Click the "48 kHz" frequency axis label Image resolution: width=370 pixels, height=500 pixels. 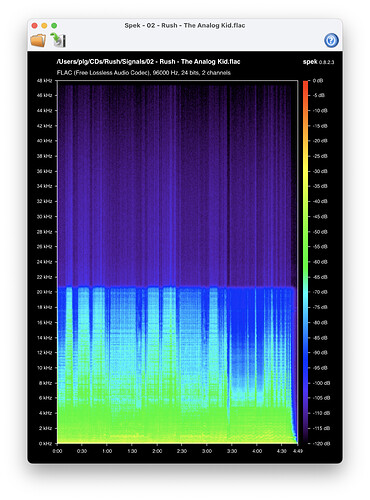click(45, 81)
